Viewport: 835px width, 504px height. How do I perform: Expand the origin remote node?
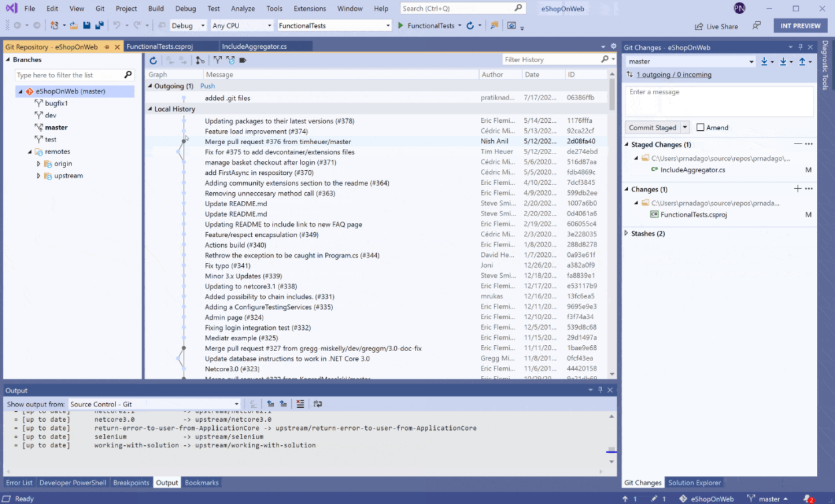pos(39,164)
